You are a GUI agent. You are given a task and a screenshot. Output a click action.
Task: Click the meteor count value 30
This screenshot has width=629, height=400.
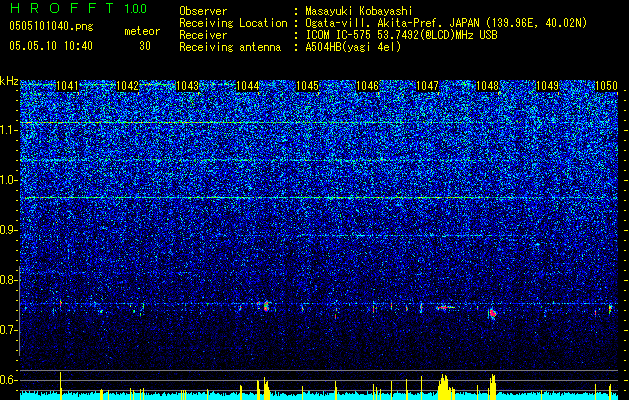click(x=145, y=46)
